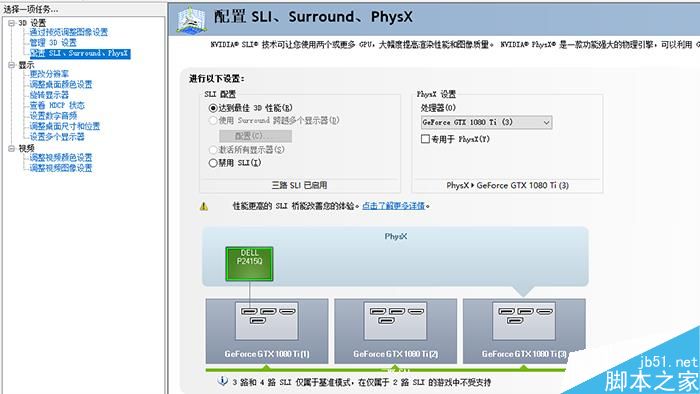Click the PhysX label in diagram
The height and width of the screenshot is (394, 700).
396,236
